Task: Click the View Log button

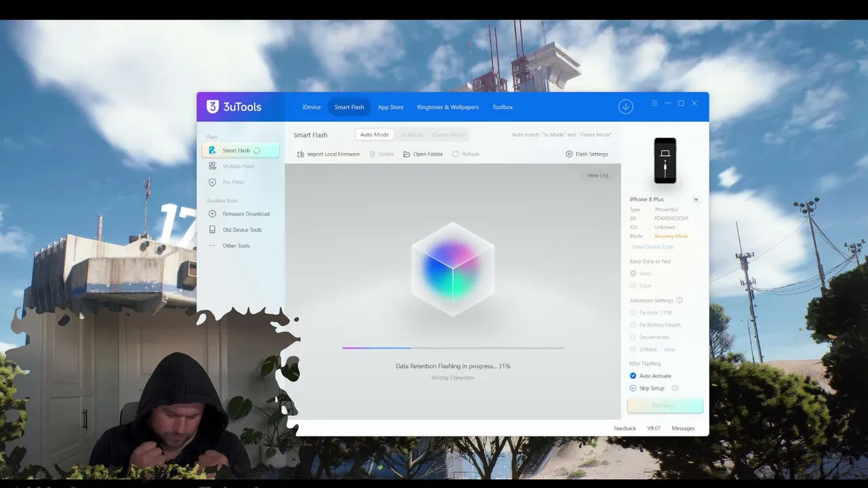Action: coord(597,176)
